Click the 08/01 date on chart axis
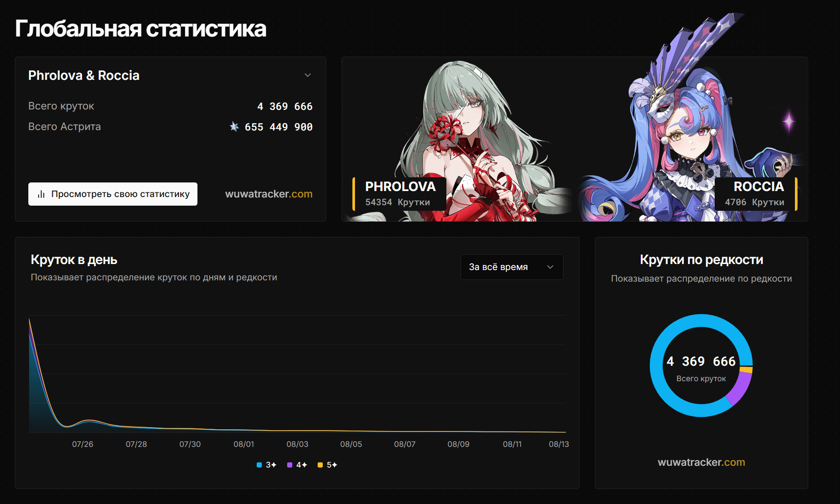Screen dimensions: 840x504 pyautogui.click(x=243, y=444)
